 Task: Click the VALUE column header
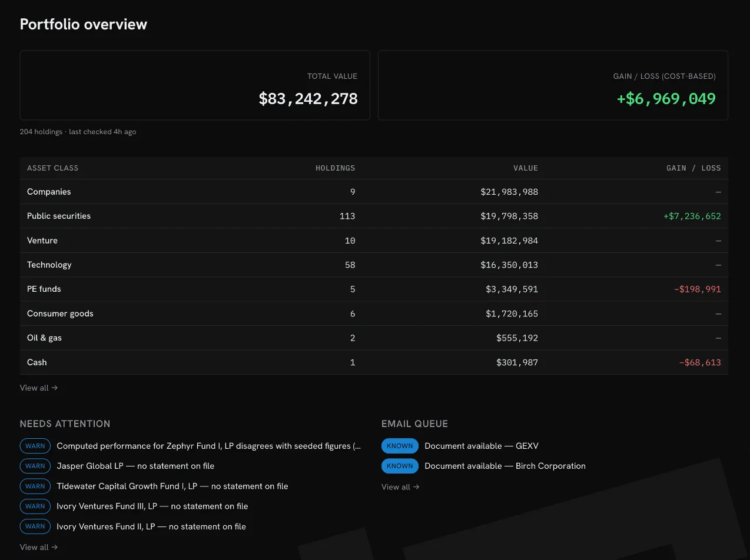(526, 168)
